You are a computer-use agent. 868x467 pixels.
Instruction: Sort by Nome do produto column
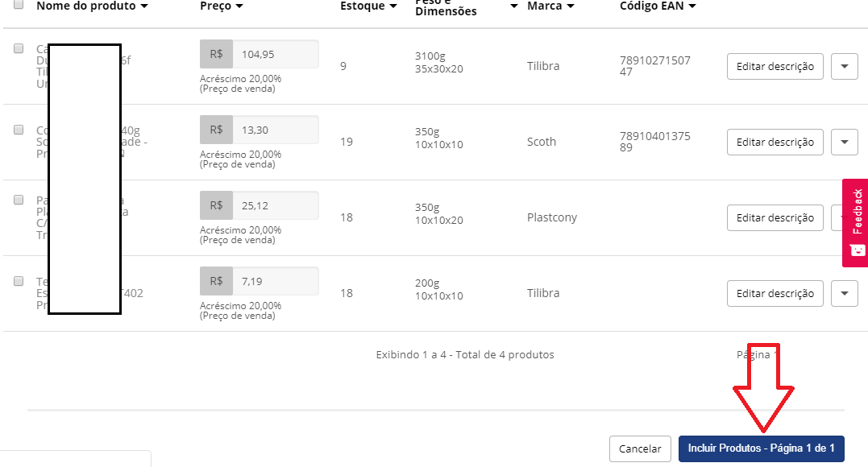coord(92,6)
